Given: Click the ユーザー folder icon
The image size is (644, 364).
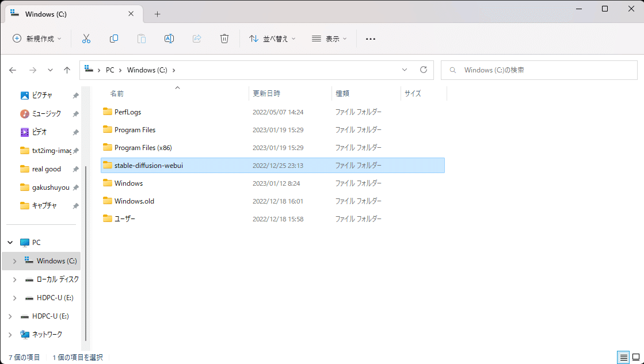Looking at the screenshot, I should point(108,219).
